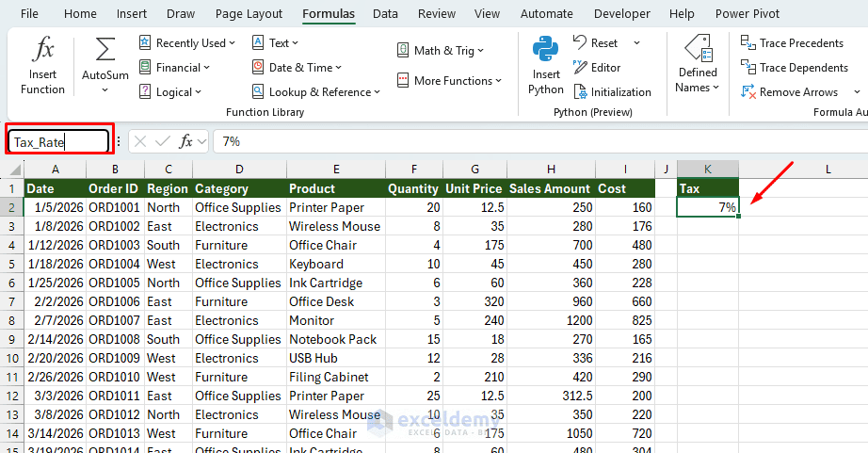Click the Date & Time clock icon

pos(257,67)
